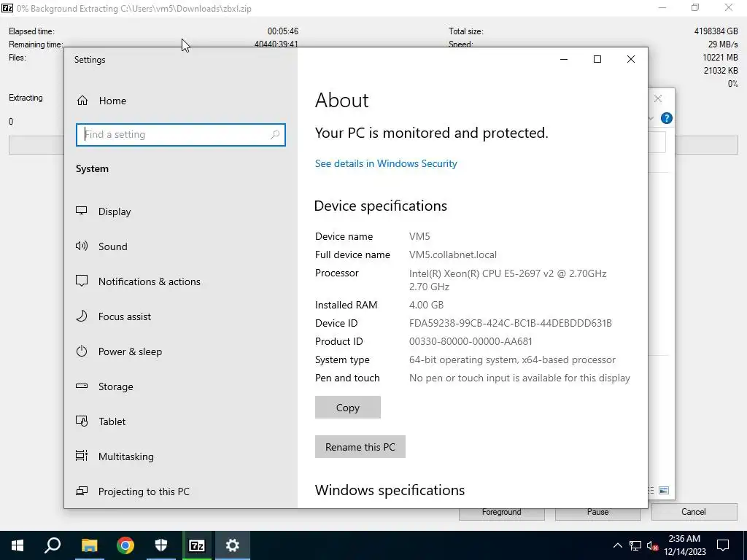Open taskbar Search
This screenshot has width=747, height=560.
53,545
